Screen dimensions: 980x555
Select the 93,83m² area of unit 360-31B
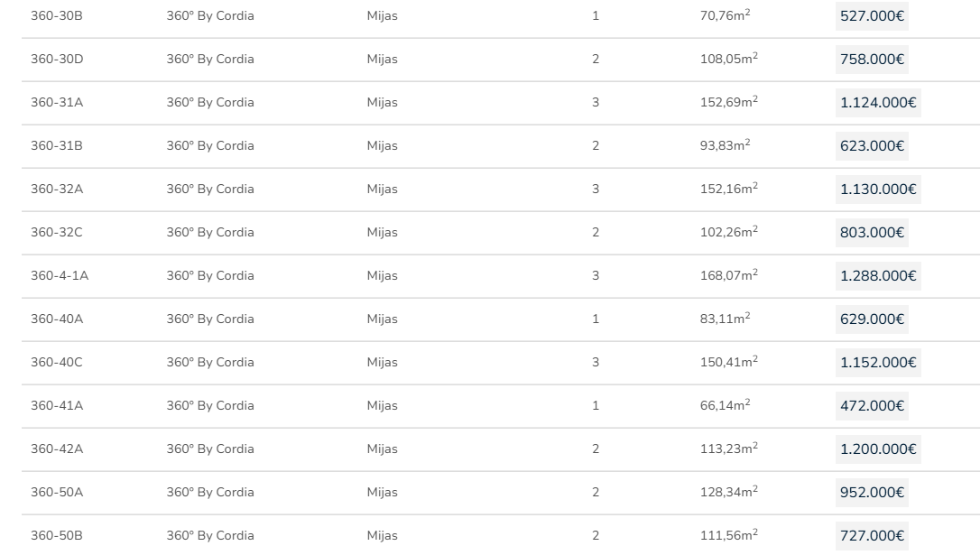point(725,146)
